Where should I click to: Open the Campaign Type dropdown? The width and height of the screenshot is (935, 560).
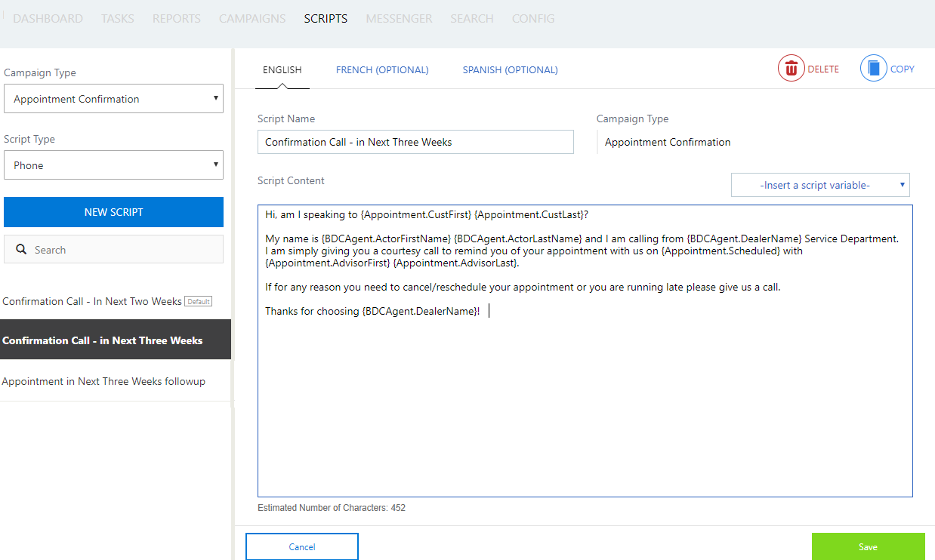113,99
